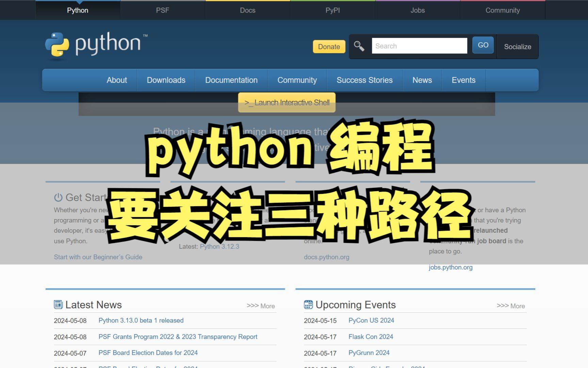Launch the Interactive Shell
Viewport: 588px width, 368px height.
click(x=287, y=103)
